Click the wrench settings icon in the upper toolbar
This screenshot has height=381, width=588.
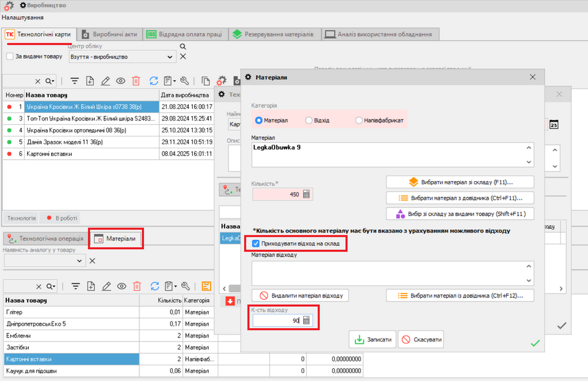pos(185,81)
